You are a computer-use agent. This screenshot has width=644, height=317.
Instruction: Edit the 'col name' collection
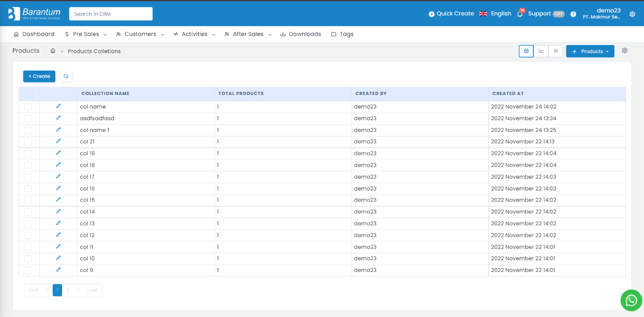58,106
